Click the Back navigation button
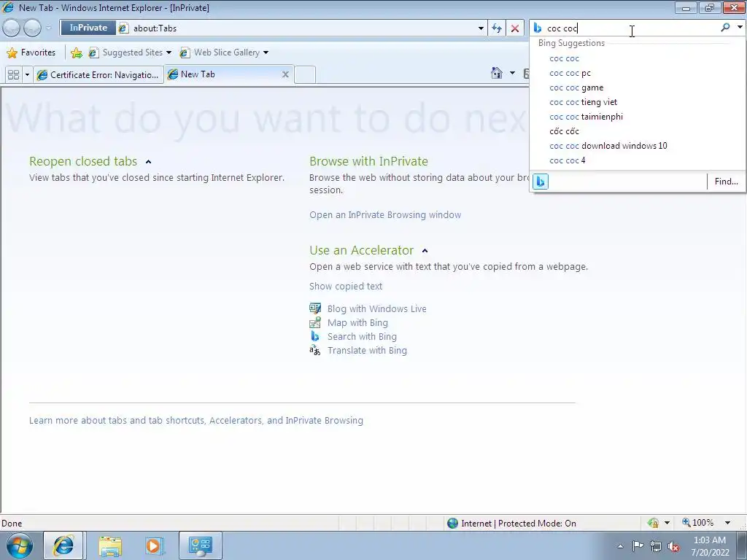The image size is (747, 560). coord(12,28)
